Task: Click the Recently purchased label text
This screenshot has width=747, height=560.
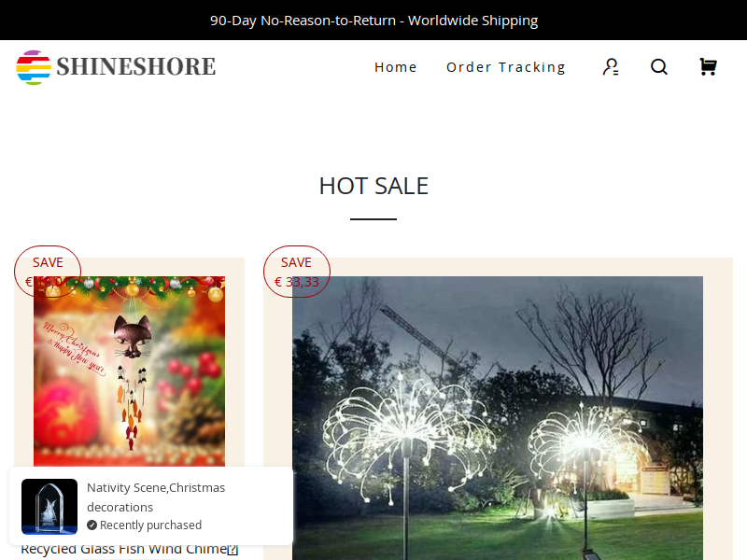Action: [150, 525]
